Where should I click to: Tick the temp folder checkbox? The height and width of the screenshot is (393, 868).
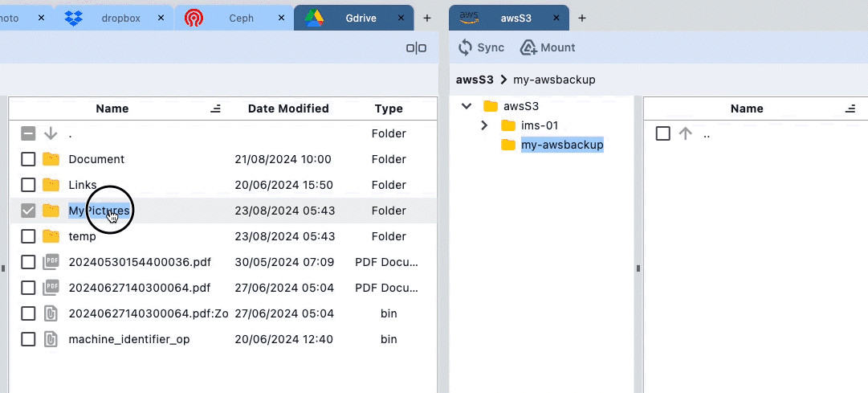tap(28, 236)
